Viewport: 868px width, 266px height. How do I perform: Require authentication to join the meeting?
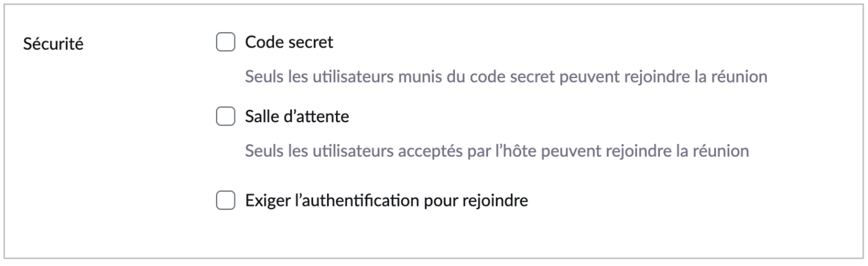click(225, 200)
